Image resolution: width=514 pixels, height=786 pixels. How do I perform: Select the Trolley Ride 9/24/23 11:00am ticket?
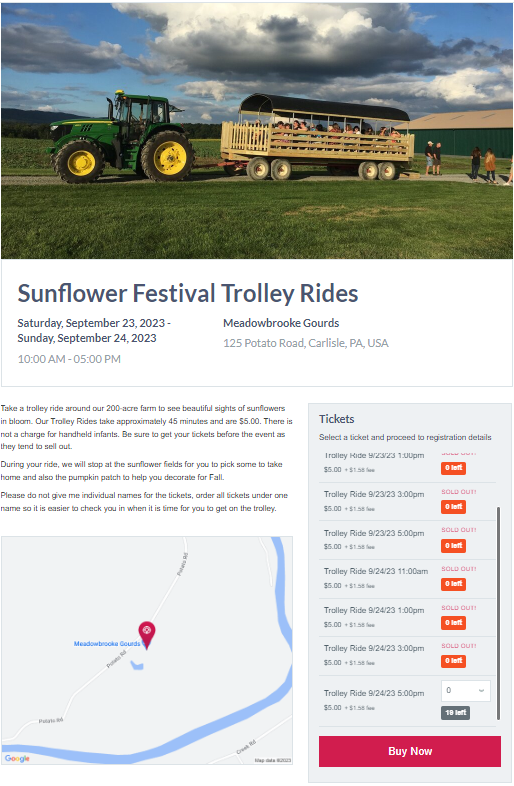click(x=376, y=571)
